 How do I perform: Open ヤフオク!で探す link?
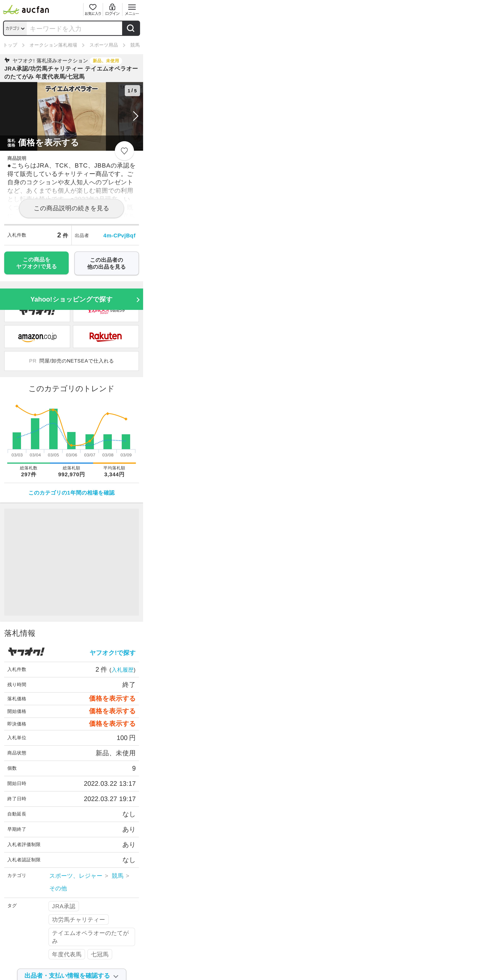[x=113, y=653]
